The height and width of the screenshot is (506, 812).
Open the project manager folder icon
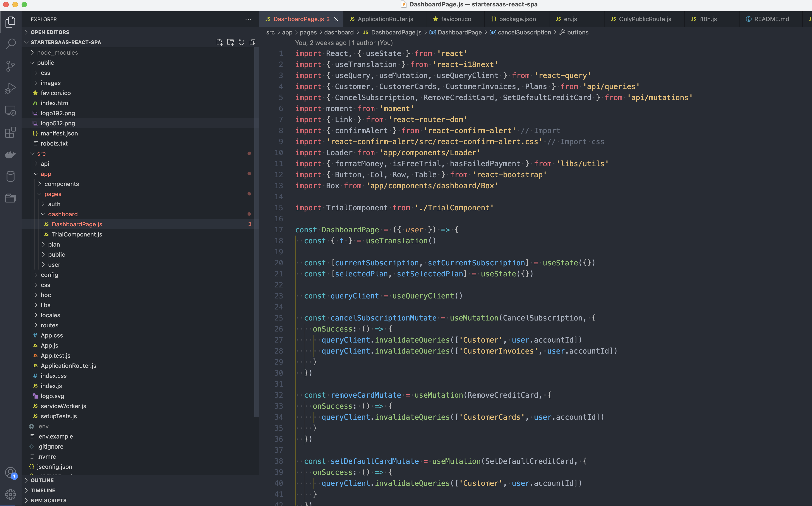coord(10,198)
